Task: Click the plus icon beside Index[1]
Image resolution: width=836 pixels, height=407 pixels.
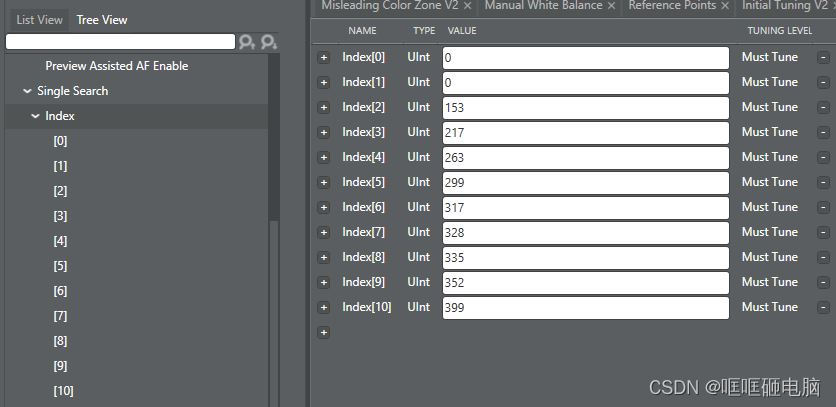Action: 323,83
